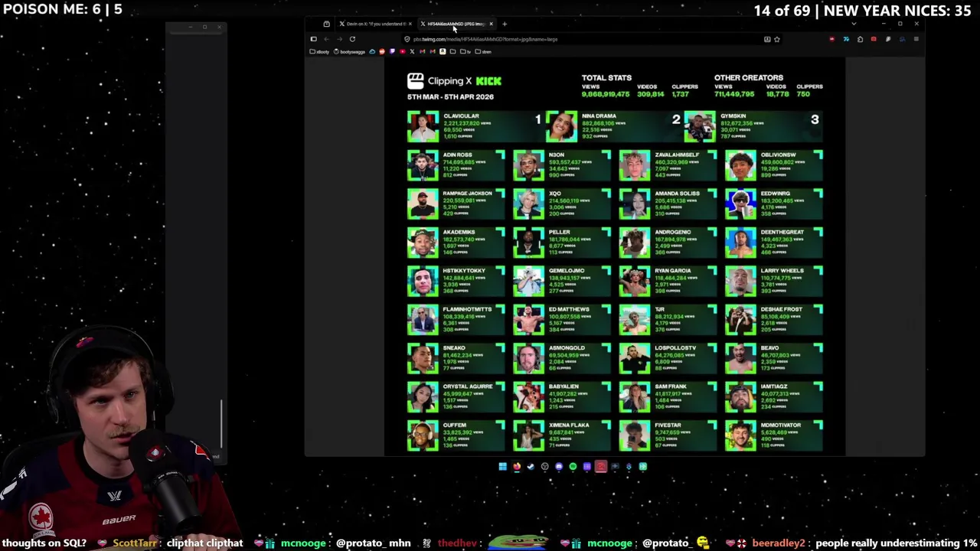Click the 'N3ON' name text

[556, 155]
